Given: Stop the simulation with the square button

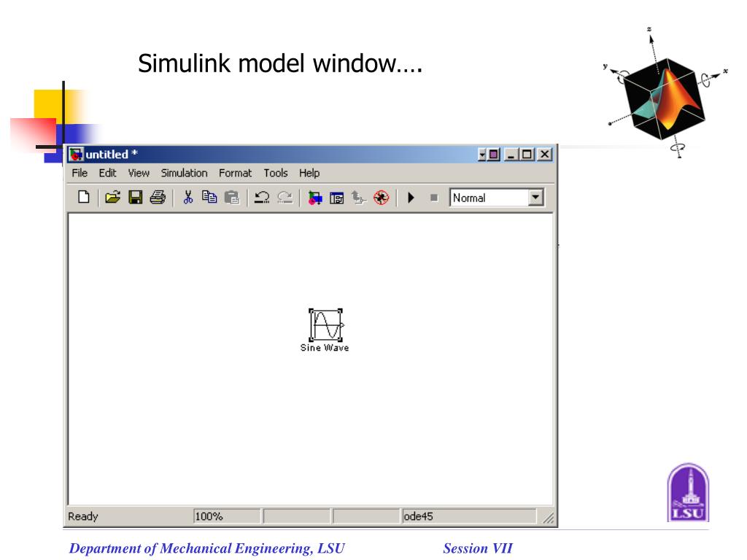Looking at the screenshot, I should pyautogui.click(x=434, y=197).
